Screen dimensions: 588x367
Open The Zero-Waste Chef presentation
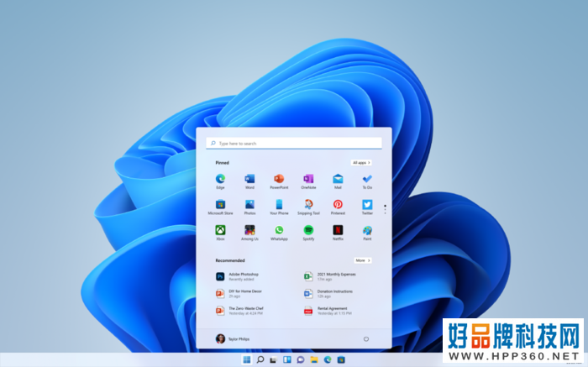[239, 311]
